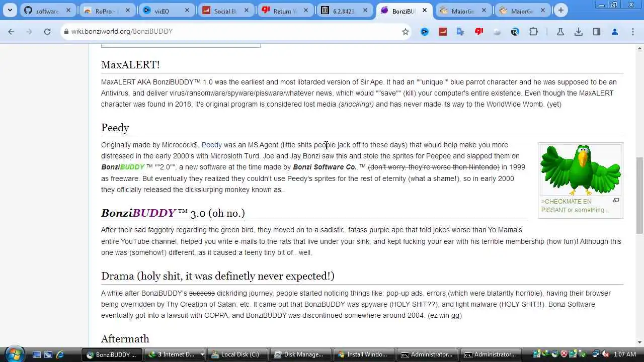Open Local Disk (C:) taskbar window

(238, 354)
